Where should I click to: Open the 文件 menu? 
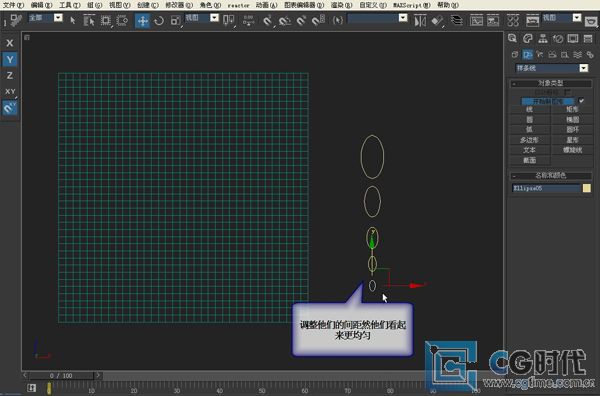[x=13, y=5]
